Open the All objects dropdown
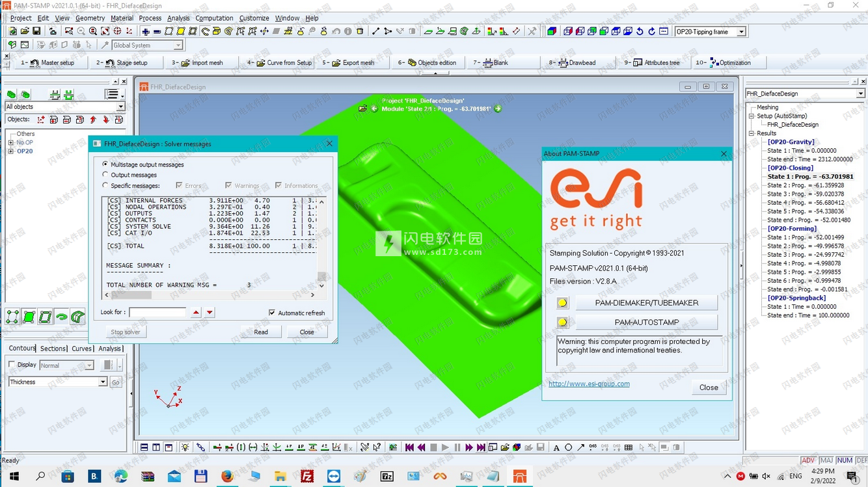 [120, 107]
